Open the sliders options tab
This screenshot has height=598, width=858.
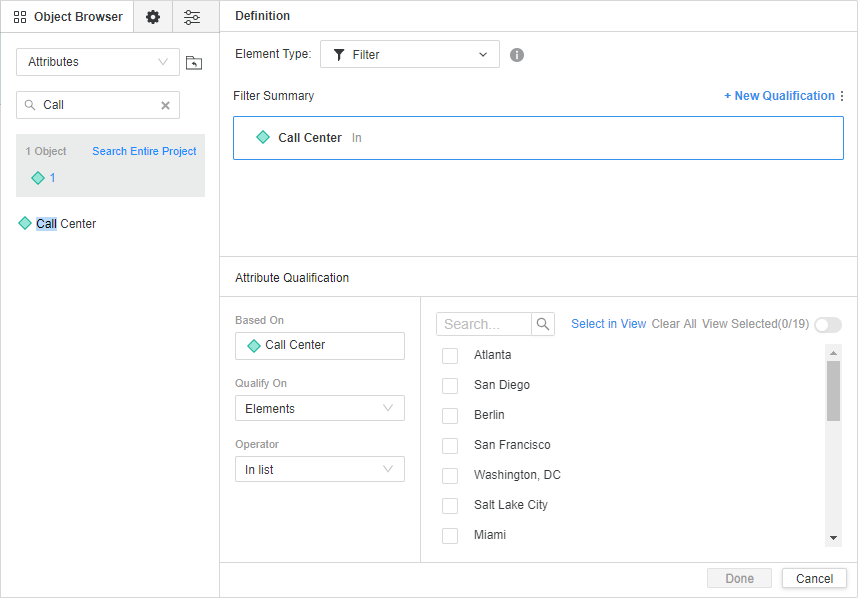[x=192, y=17]
